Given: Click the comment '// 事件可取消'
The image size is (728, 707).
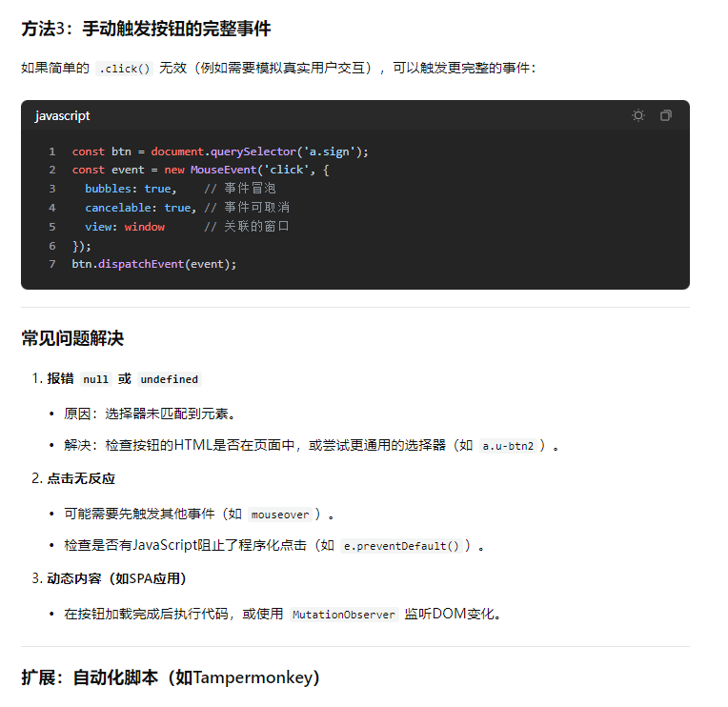Looking at the screenshot, I should tap(247, 208).
